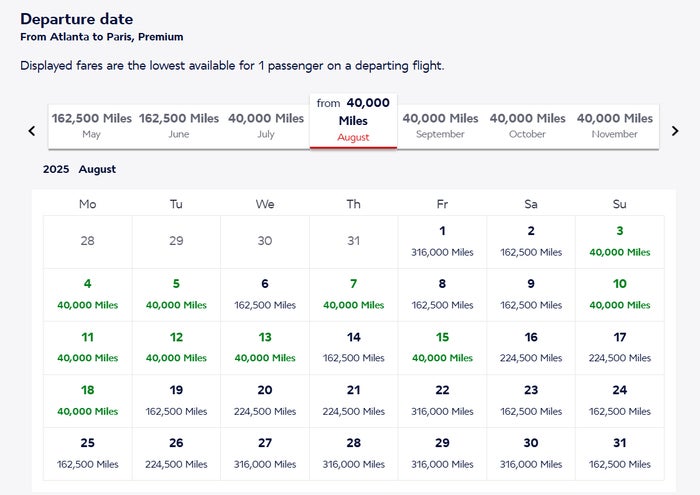
Task: Click the 'Tu' weekday header
Action: (176, 204)
